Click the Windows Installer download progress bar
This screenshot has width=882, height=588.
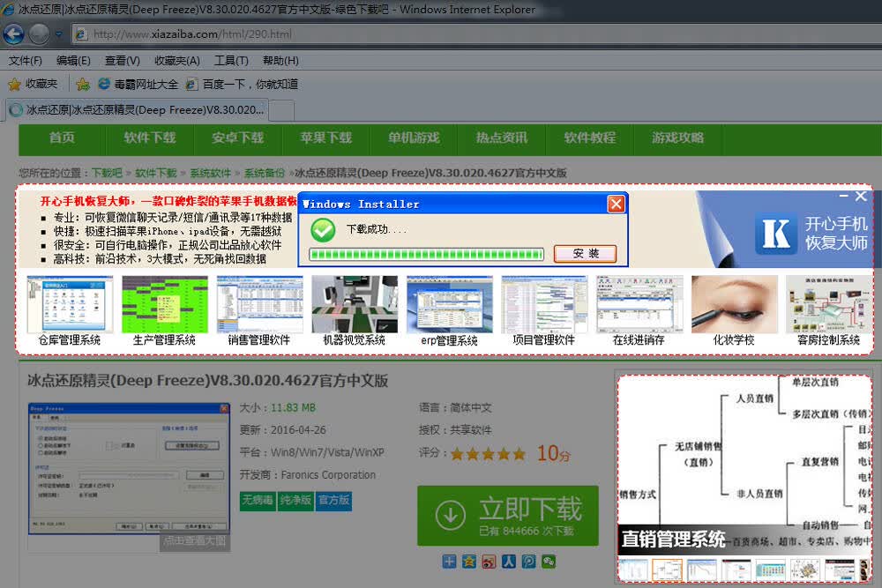click(x=426, y=254)
